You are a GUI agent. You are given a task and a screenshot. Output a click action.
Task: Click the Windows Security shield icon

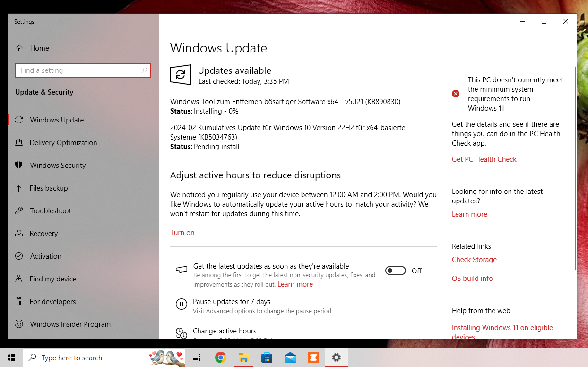point(19,166)
